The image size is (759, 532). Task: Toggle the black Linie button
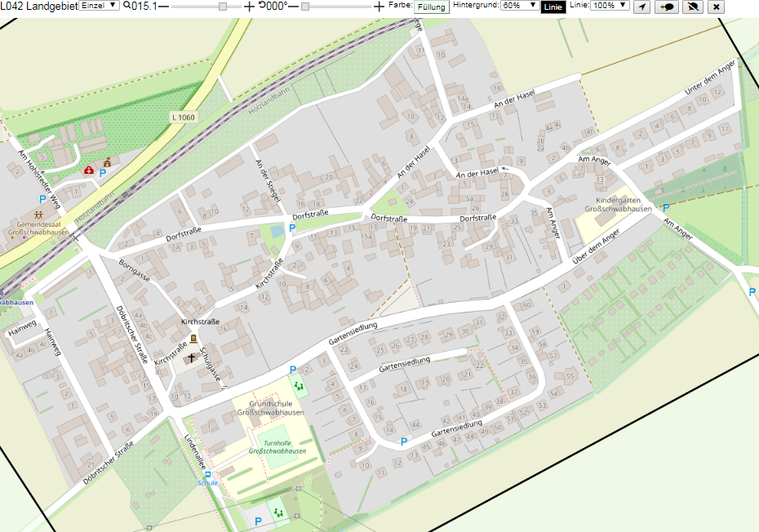click(x=553, y=7)
